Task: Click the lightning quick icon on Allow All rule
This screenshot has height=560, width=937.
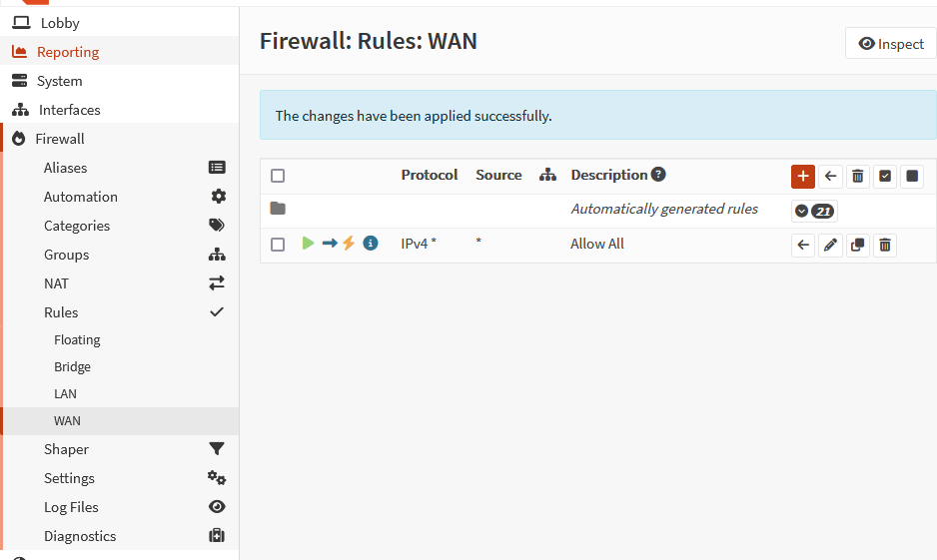Action: (349, 244)
